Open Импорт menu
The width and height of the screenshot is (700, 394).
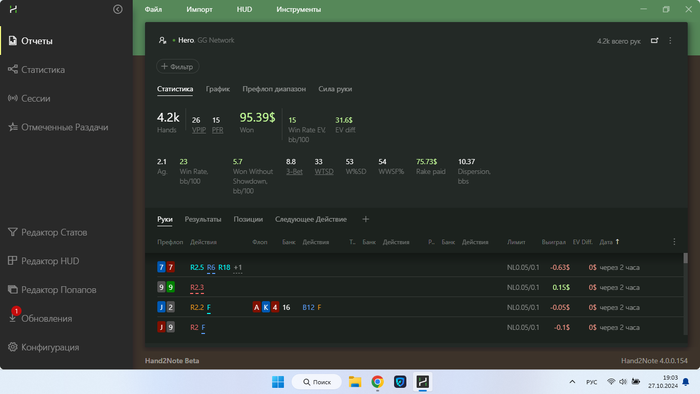tap(199, 9)
